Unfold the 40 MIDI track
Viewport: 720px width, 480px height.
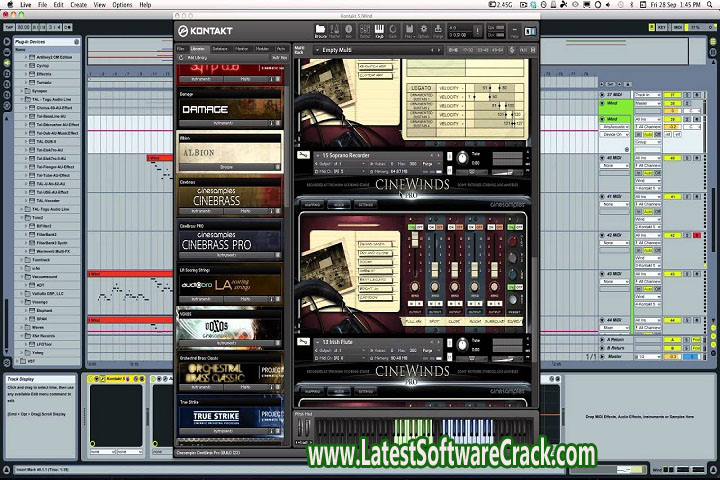click(602, 158)
